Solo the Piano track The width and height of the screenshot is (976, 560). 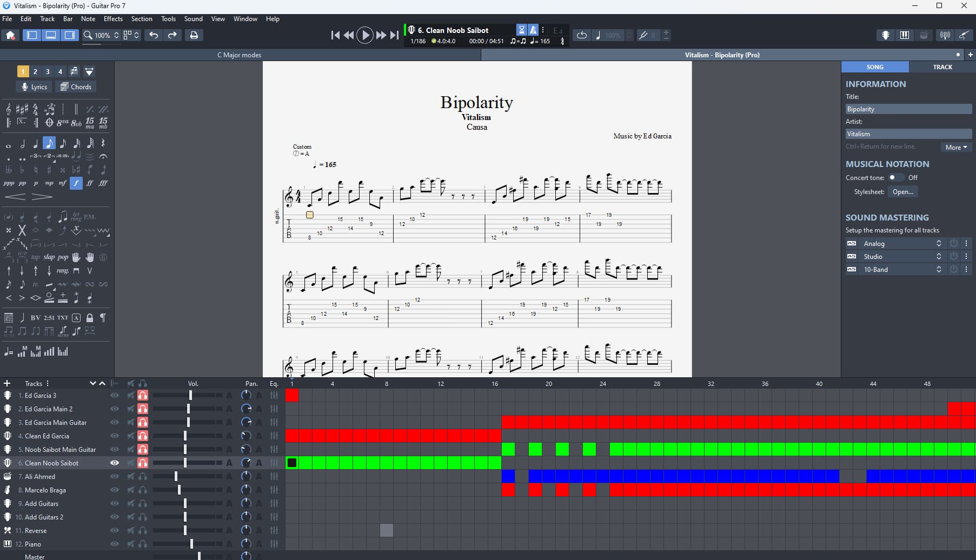click(x=143, y=544)
